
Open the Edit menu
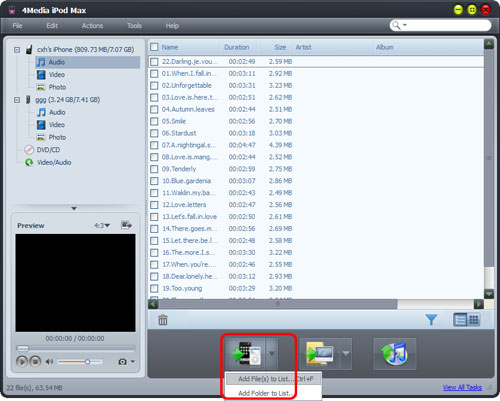point(52,26)
